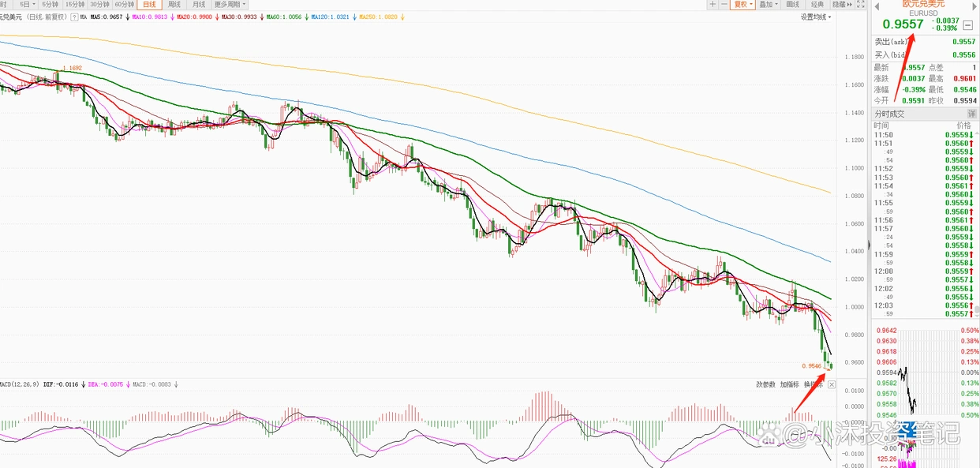
Task: Click 加指标 to add indicator
Action: pos(790,384)
